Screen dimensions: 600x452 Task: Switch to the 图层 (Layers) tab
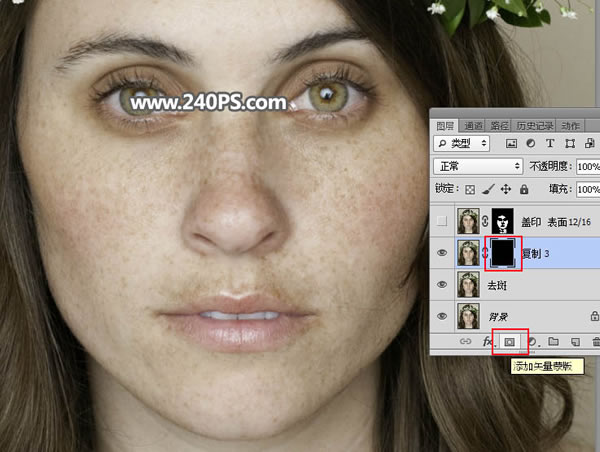(x=445, y=126)
